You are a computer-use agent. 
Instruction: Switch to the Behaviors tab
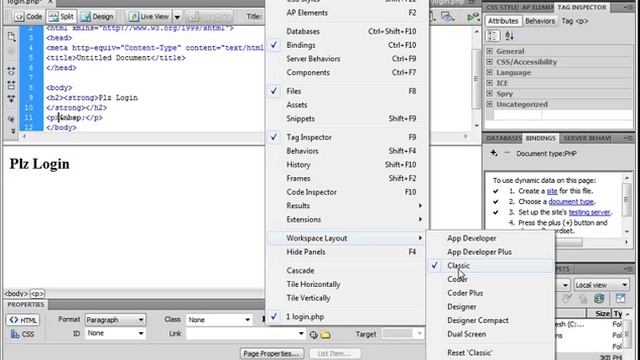540,21
